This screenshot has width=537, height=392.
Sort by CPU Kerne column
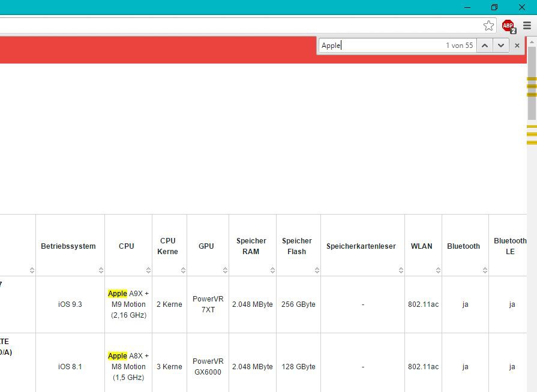[x=168, y=246]
